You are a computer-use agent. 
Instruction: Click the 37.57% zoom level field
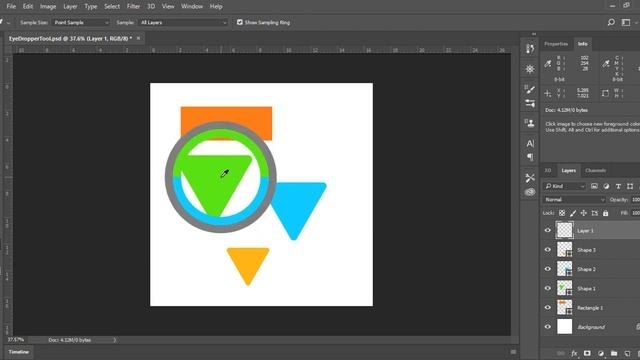click(x=16, y=340)
